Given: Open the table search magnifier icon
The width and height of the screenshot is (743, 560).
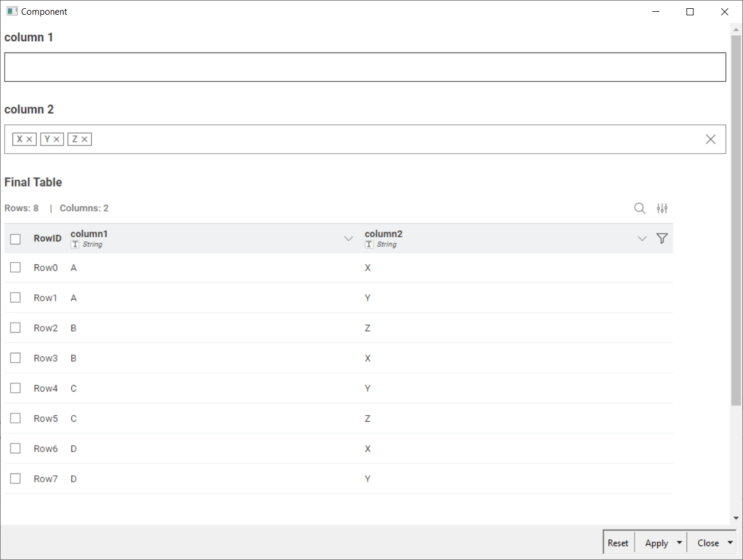Looking at the screenshot, I should point(639,208).
